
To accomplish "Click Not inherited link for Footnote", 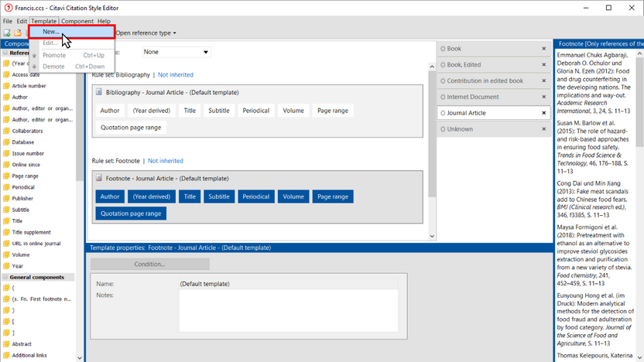I will 165,161.
